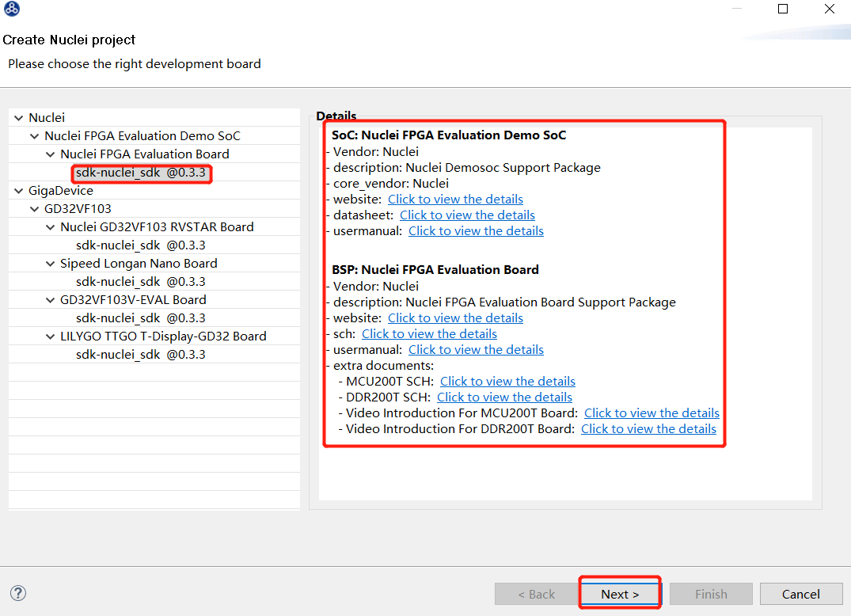Select GD32VF103V-EVAL Board label
Viewport: 851px width, 616px height.
tap(133, 299)
